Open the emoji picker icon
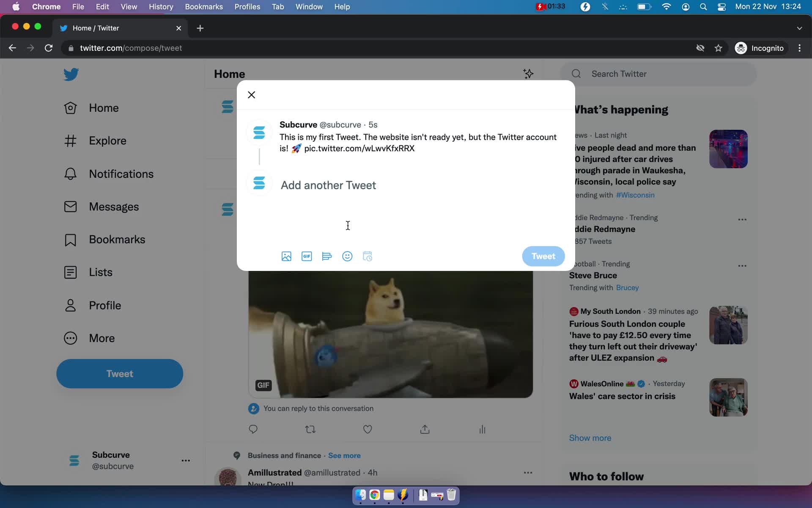The height and width of the screenshot is (508, 812). [347, 257]
